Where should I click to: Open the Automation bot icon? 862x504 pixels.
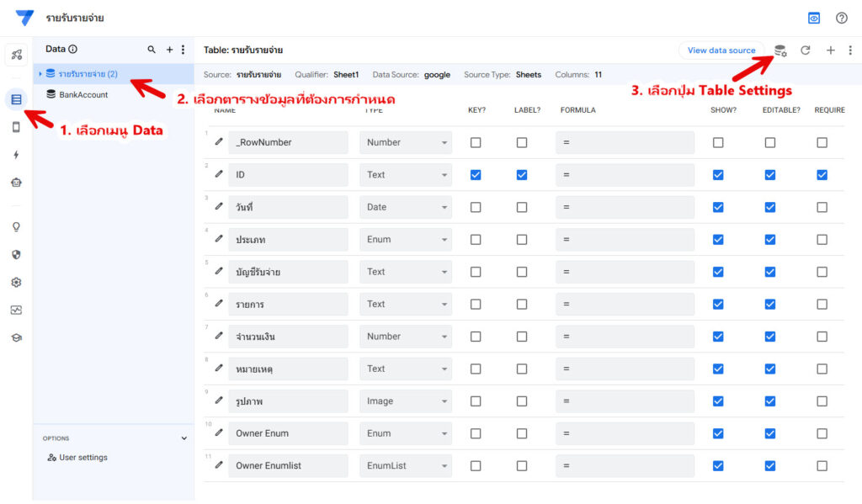[x=16, y=183]
